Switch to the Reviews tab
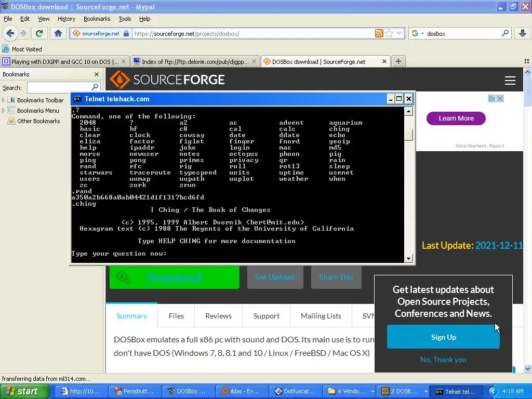The image size is (532, 399). [x=218, y=316]
